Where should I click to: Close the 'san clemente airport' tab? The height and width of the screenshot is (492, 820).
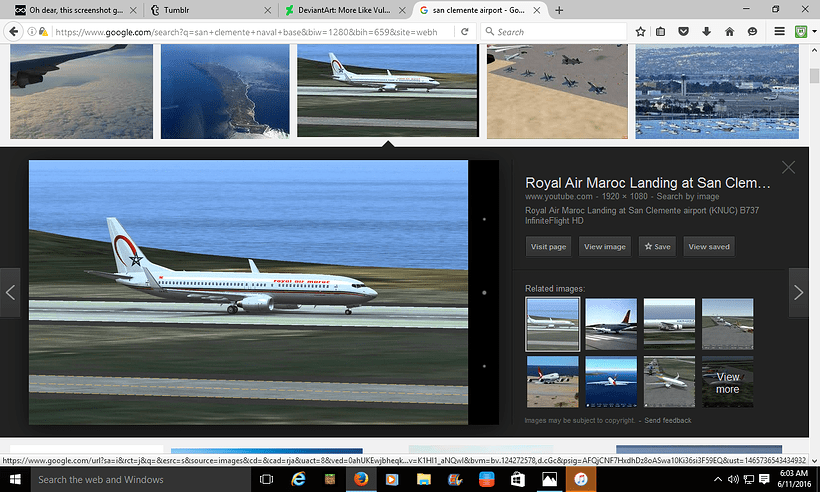coord(537,10)
